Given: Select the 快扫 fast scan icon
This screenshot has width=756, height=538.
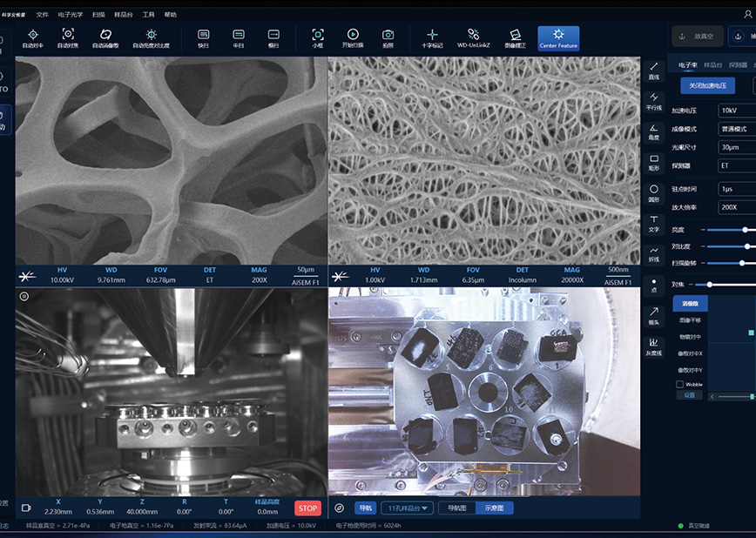Looking at the screenshot, I should point(204,35).
